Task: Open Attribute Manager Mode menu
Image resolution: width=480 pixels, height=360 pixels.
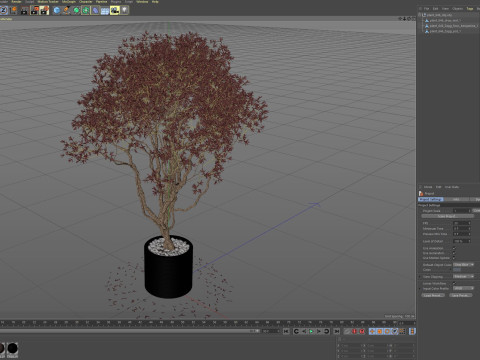Action: (428, 187)
